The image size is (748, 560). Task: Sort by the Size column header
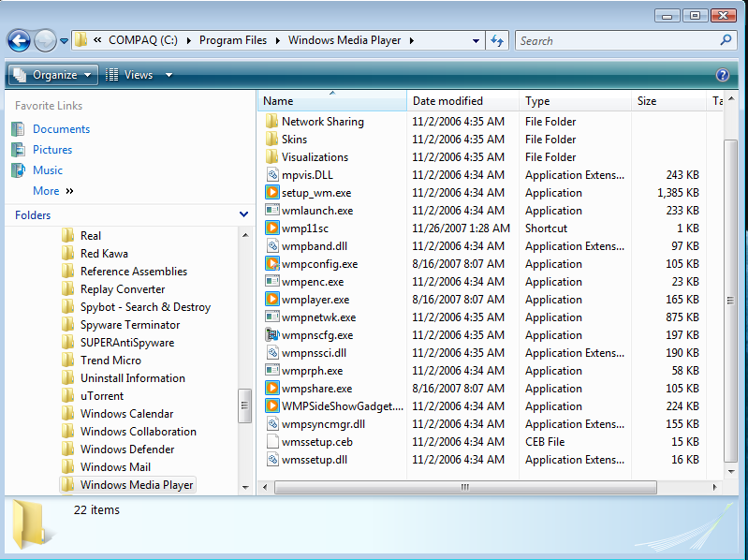pos(668,100)
